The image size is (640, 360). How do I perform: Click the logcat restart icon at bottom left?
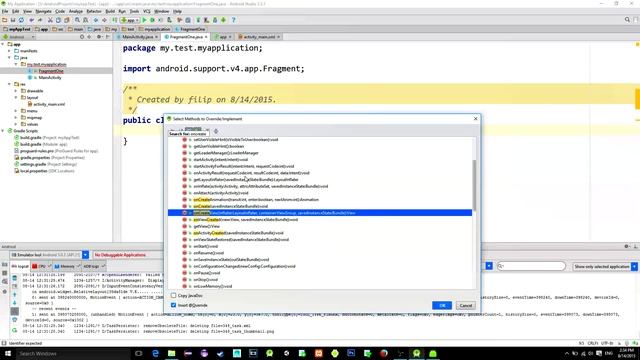tap(15, 330)
